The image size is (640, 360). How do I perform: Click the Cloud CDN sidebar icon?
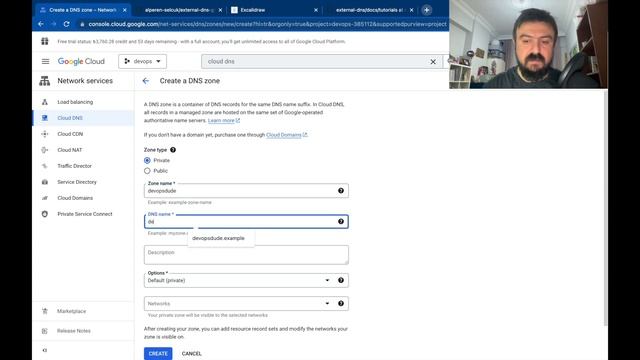coord(45,134)
